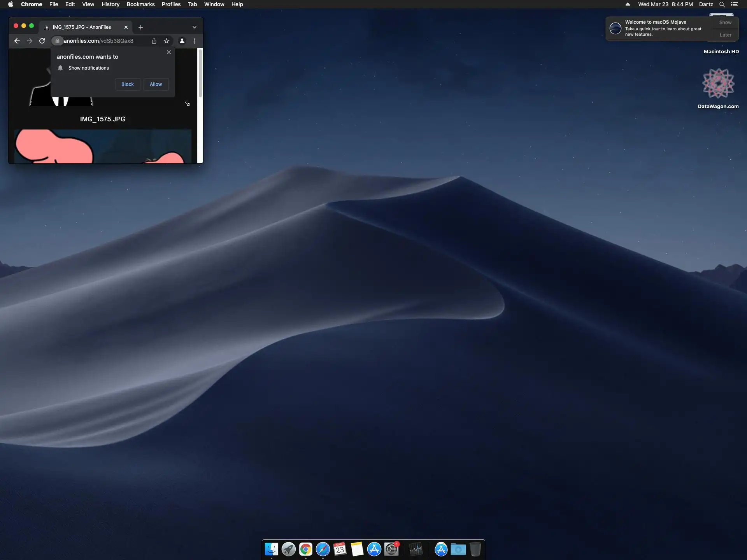Open the Chrome profile avatar menu
Screen dimensions: 747x560
(182, 41)
